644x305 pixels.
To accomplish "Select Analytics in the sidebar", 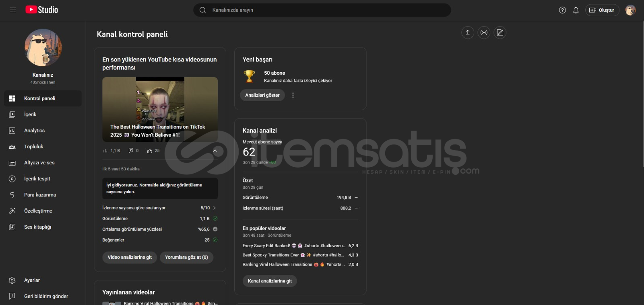I will [x=34, y=131].
